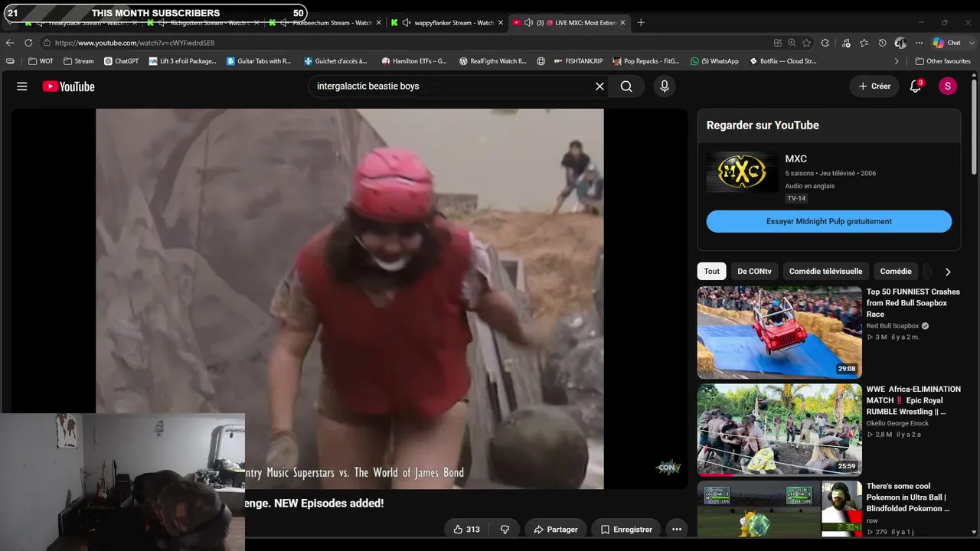The width and height of the screenshot is (980, 551).
Task: Open the Red Bull Soapbox channel link
Action: (x=893, y=326)
